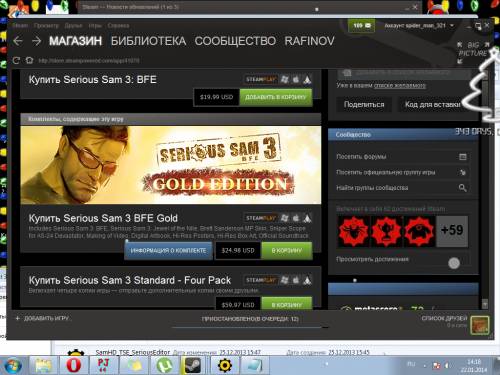Open the inbox notification with 109 messages
The image size is (500, 375).
(361, 26)
